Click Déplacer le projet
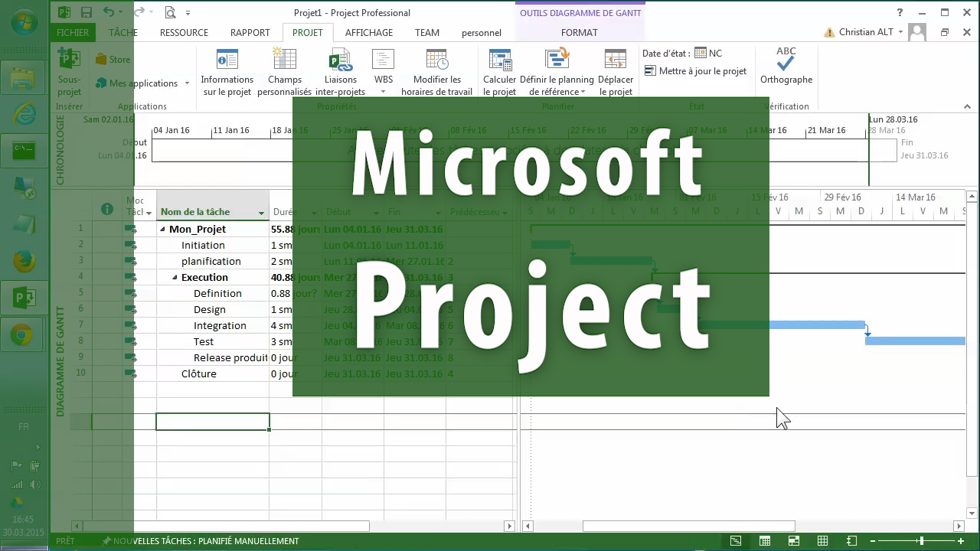980x551 pixels. [616, 72]
